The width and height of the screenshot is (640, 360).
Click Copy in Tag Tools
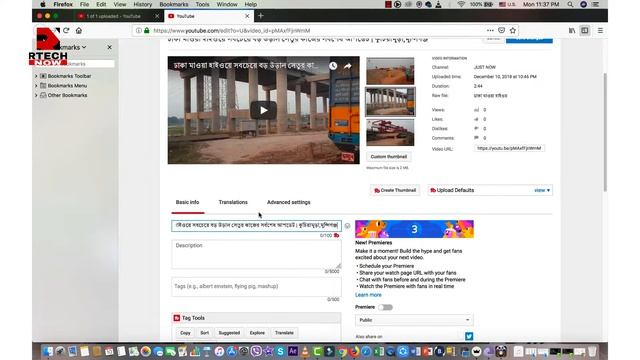(185, 333)
